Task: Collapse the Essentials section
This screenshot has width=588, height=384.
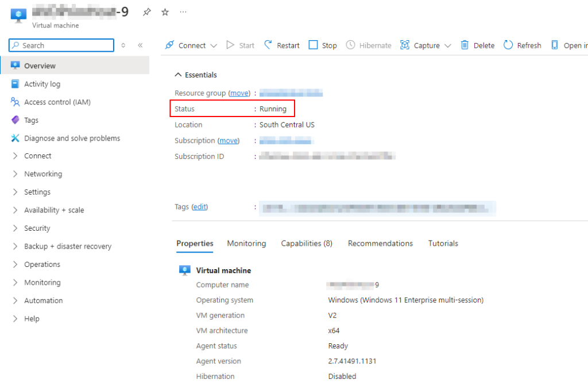Action: 177,75
